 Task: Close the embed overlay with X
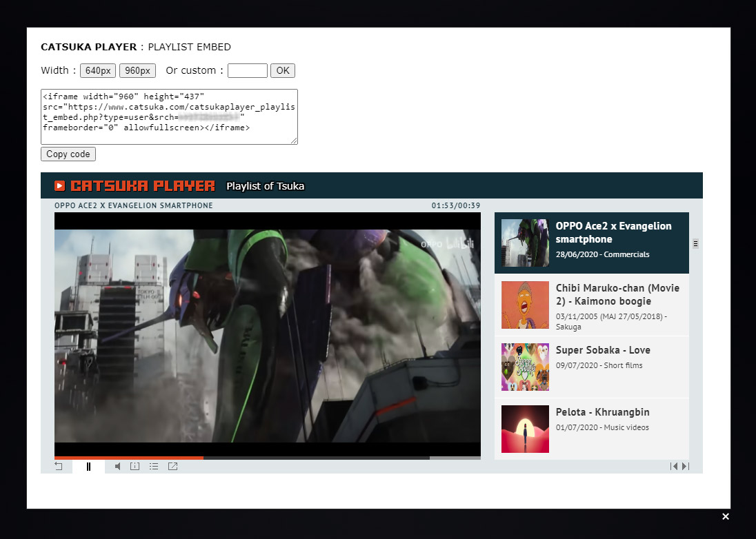pos(726,516)
